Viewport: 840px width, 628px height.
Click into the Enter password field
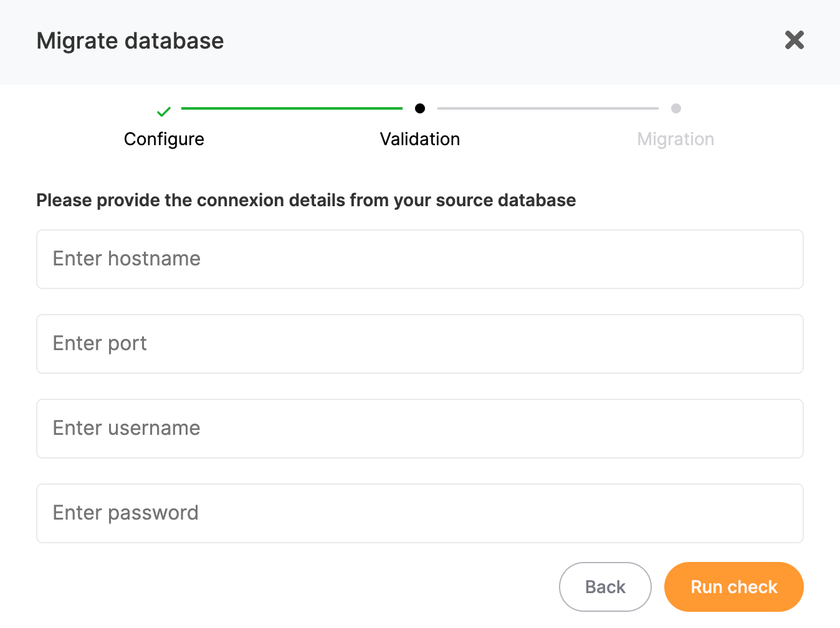(x=420, y=513)
